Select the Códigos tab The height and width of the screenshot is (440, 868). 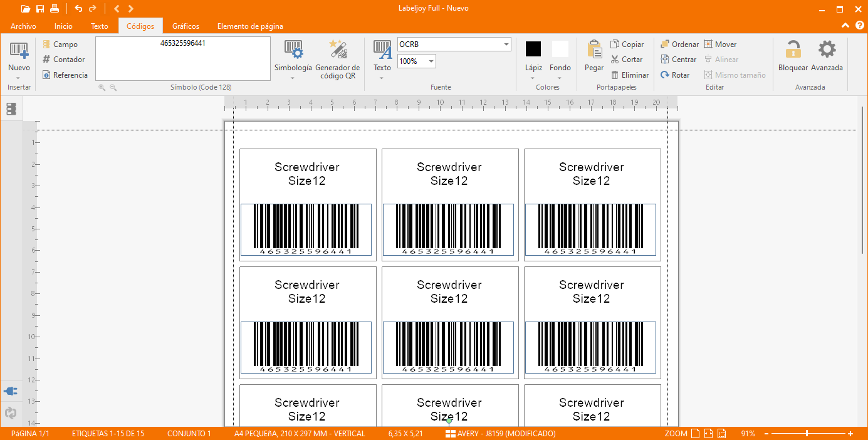point(140,26)
